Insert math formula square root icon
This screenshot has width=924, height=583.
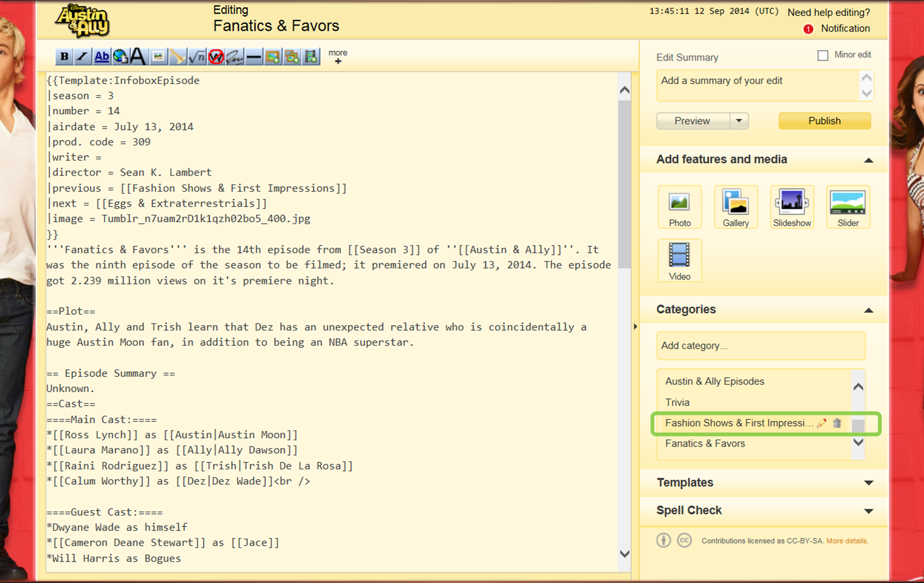tap(197, 56)
